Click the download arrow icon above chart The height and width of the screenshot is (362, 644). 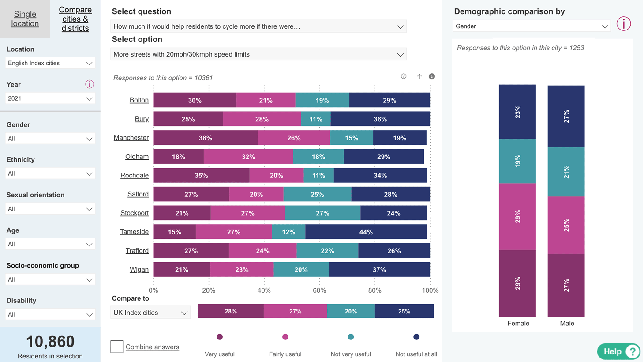point(432,76)
